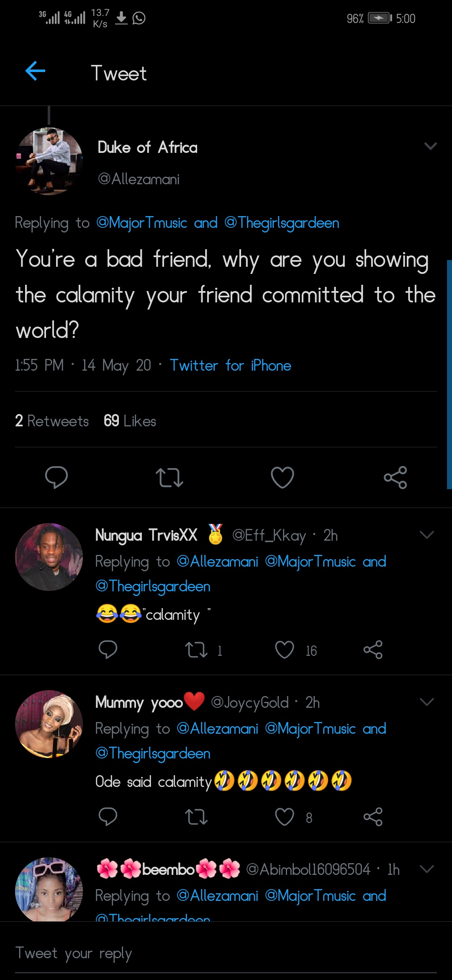Screen dimensions: 452x980
Task: Open comment on Mummy yooo's reply
Action: pos(108,817)
